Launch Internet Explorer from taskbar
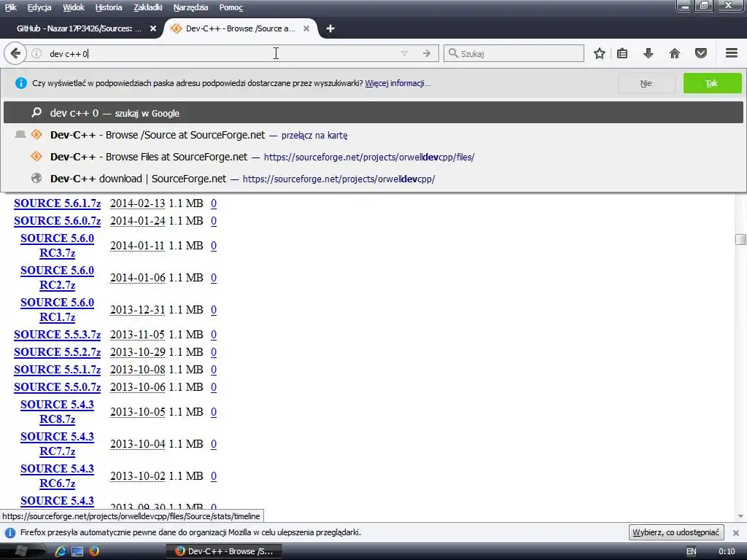Viewport: 747px width, 560px height. pos(61,551)
